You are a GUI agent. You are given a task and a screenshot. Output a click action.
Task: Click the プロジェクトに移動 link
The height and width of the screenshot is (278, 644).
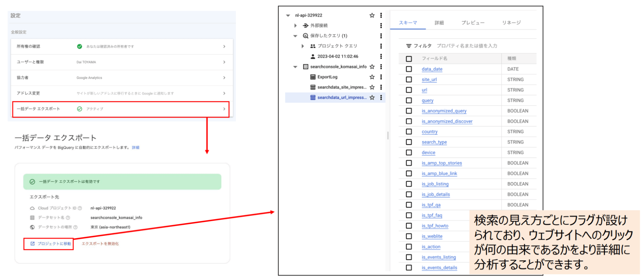pos(51,244)
